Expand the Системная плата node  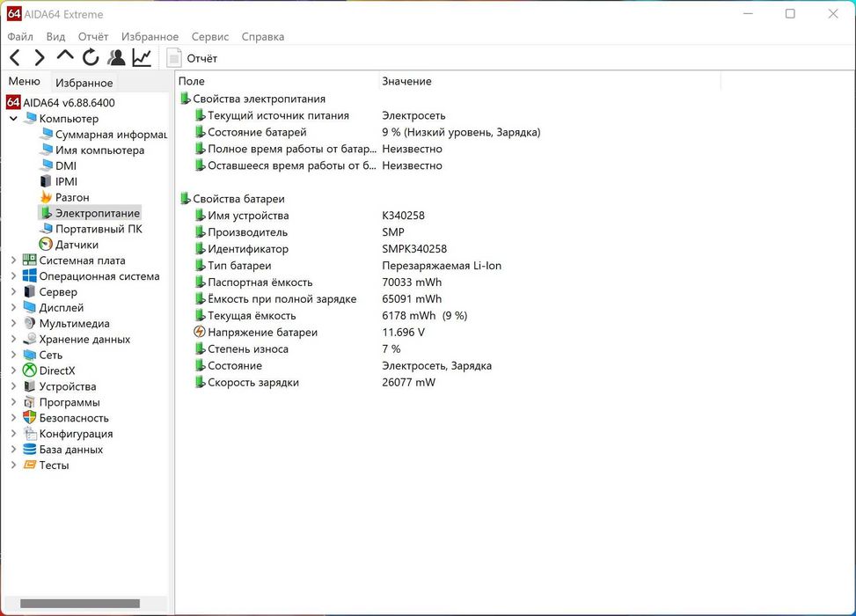(x=14, y=260)
